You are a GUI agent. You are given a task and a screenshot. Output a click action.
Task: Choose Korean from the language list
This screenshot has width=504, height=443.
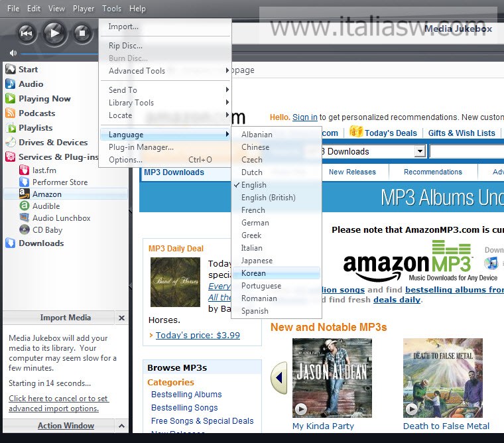[x=253, y=273]
